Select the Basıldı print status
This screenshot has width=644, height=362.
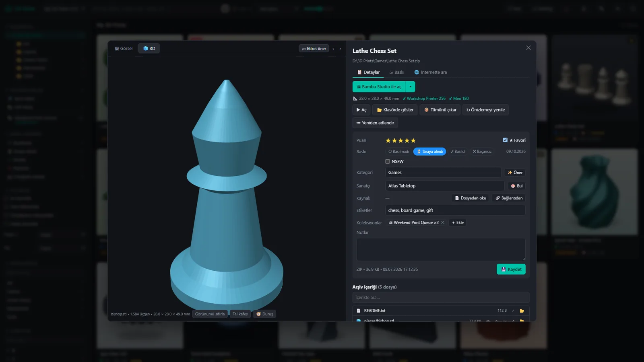click(458, 152)
